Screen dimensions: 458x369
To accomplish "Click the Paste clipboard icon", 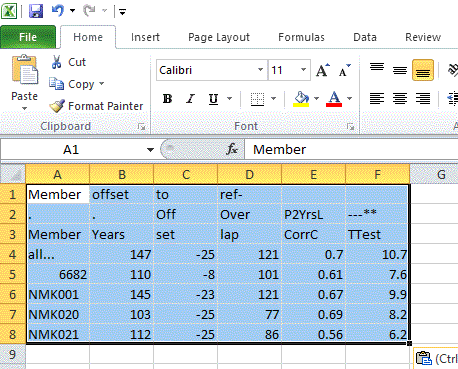I will (25, 70).
